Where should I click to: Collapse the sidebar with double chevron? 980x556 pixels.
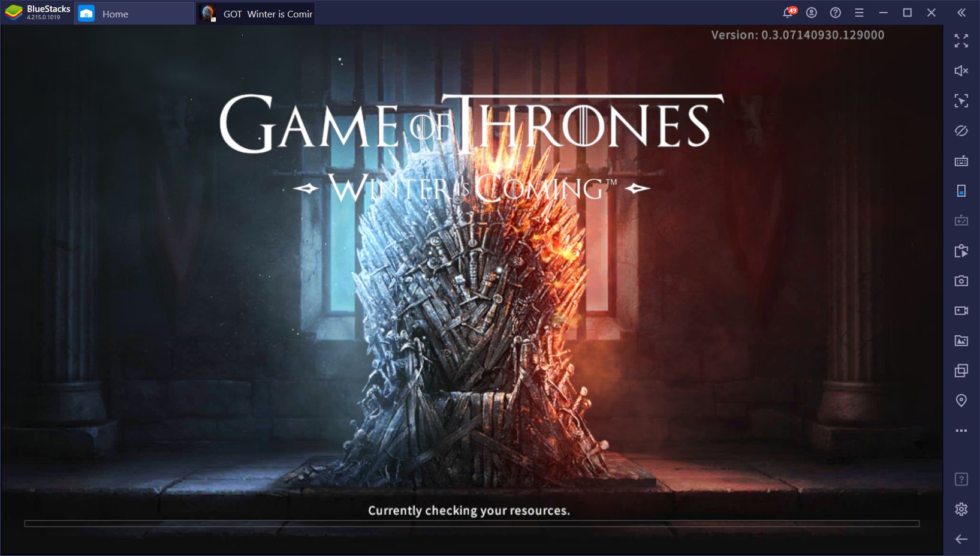click(x=961, y=13)
